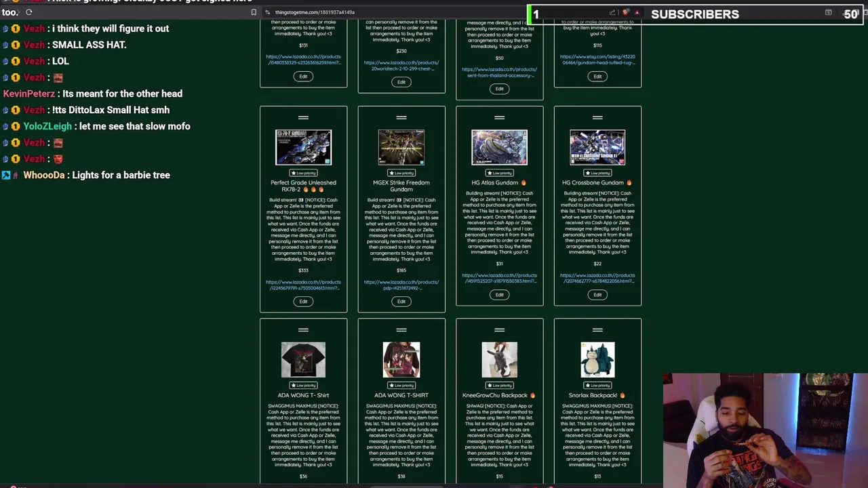This screenshot has width=868, height=488.
Task: Click Low priority badge on Snorlax Backpack
Action: [x=597, y=385]
